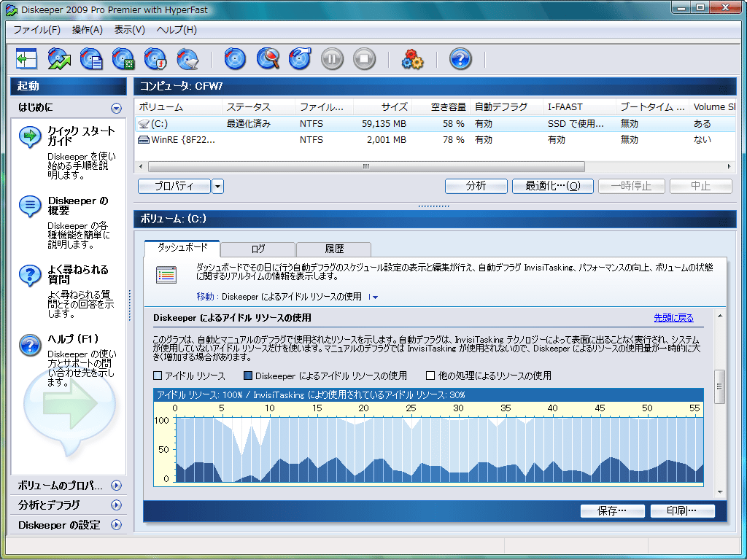Click the dashboard scrollbar up arrow
The width and height of the screenshot is (747, 560).
pyautogui.click(x=720, y=316)
